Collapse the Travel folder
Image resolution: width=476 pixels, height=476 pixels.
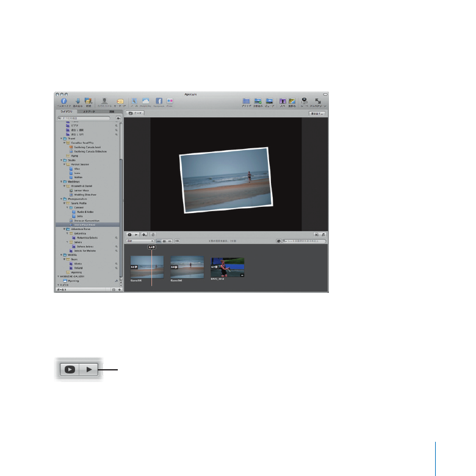61,139
